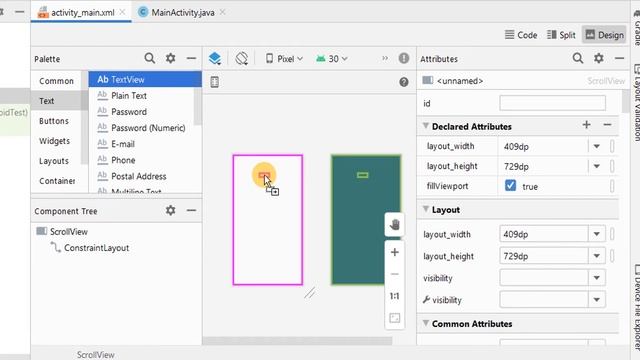Open declared layout_height dropdown arrow

(596, 166)
